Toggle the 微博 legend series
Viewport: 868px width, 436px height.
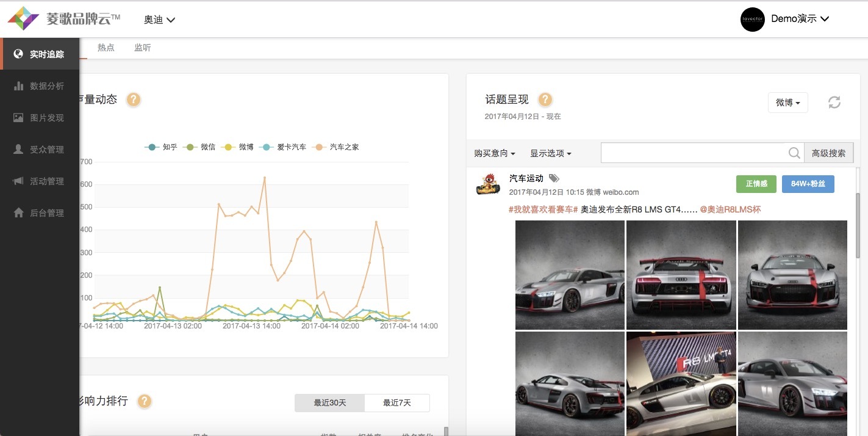239,147
